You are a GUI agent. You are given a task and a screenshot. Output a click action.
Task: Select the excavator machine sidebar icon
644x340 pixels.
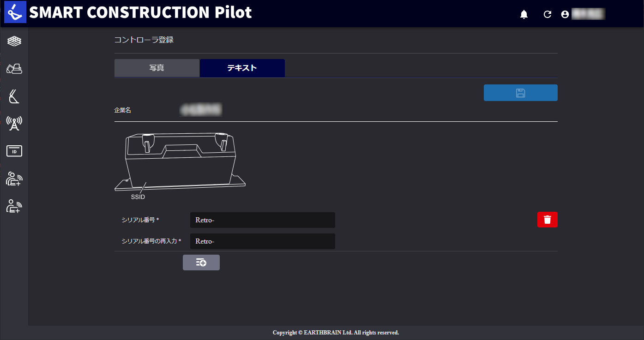coord(14,69)
